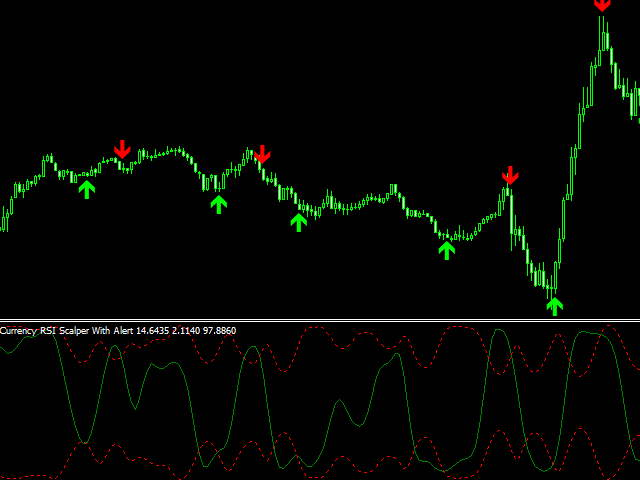
Task: Select the indicator value 14.6435
Action: click(152, 331)
